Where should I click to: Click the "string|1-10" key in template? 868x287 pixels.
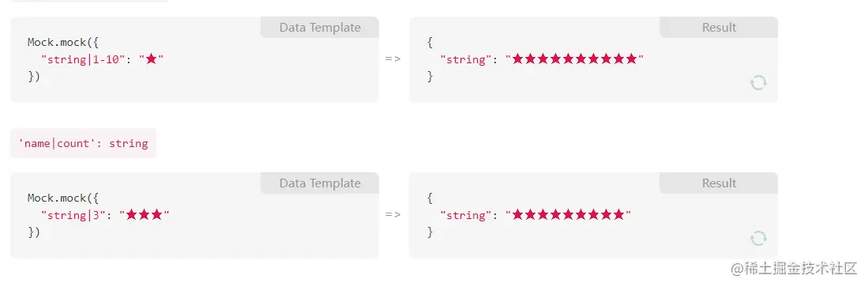(x=83, y=59)
